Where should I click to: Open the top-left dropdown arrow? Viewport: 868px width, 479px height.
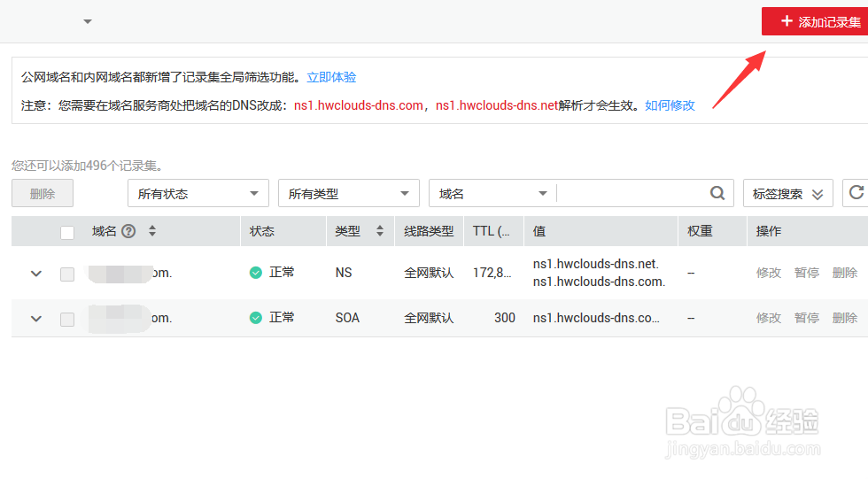88,21
